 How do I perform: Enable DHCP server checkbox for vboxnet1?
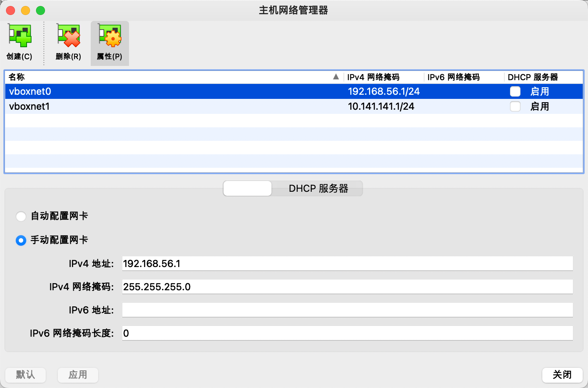point(515,106)
